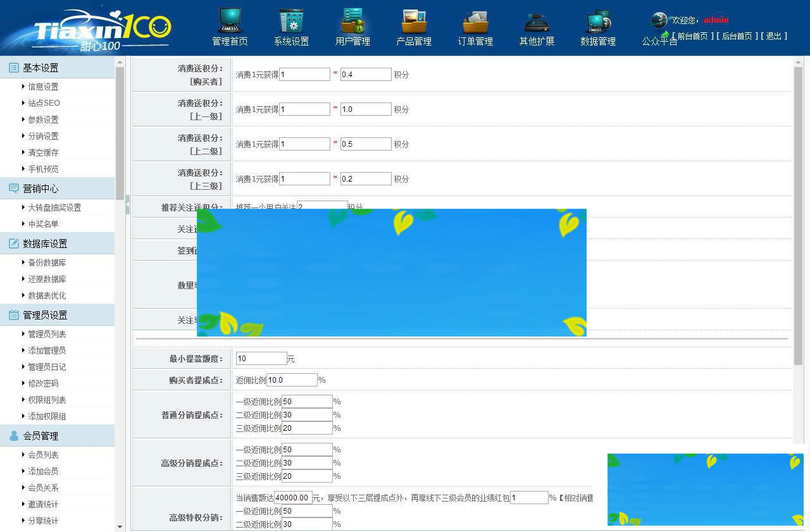Open the 会员列表 page
Viewport: 810px width, 532px height.
[43, 454]
